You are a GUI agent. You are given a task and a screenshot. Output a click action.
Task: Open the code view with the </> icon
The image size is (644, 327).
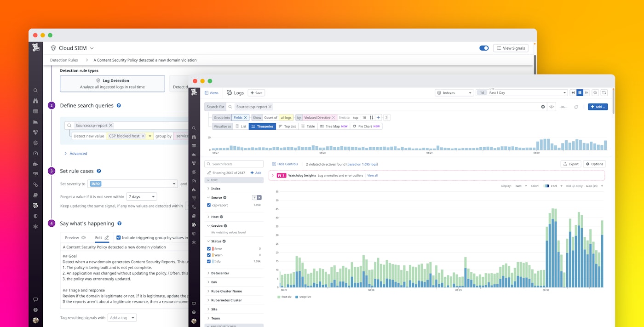552,106
